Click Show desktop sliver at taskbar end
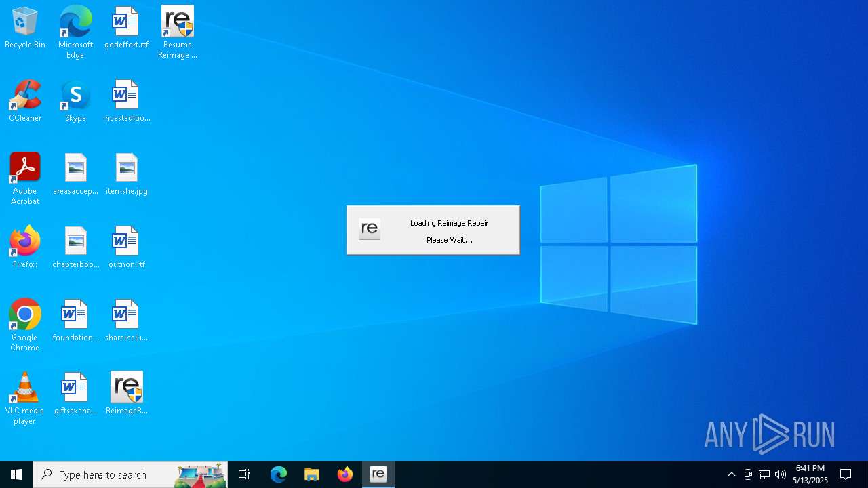This screenshot has height=488, width=868. point(866,474)
